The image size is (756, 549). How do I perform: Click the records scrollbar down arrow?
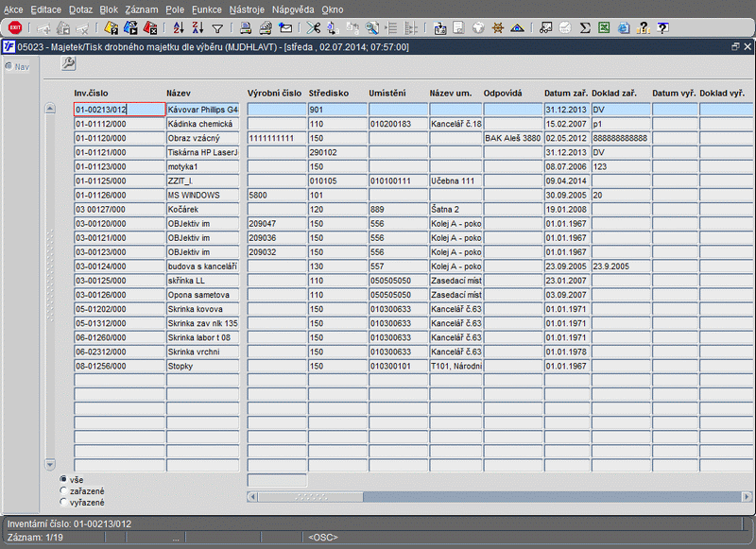(x=50, y=464)
